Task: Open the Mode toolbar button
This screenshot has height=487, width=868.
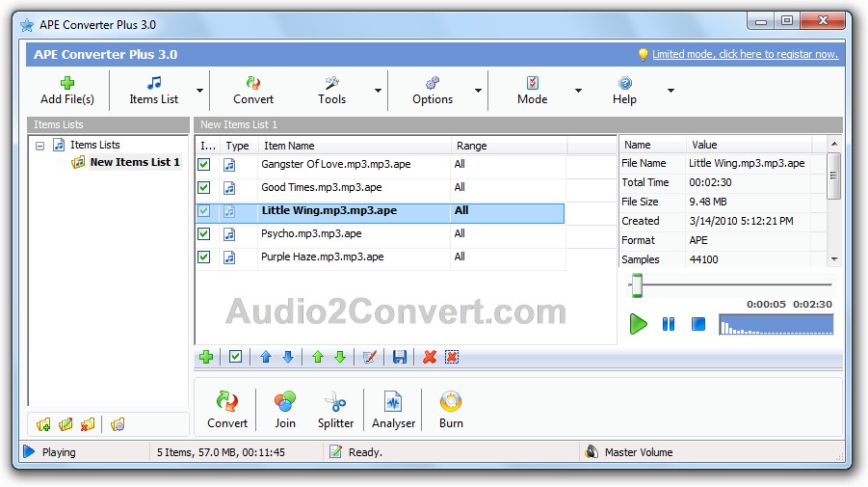Action: pos(532,91)
